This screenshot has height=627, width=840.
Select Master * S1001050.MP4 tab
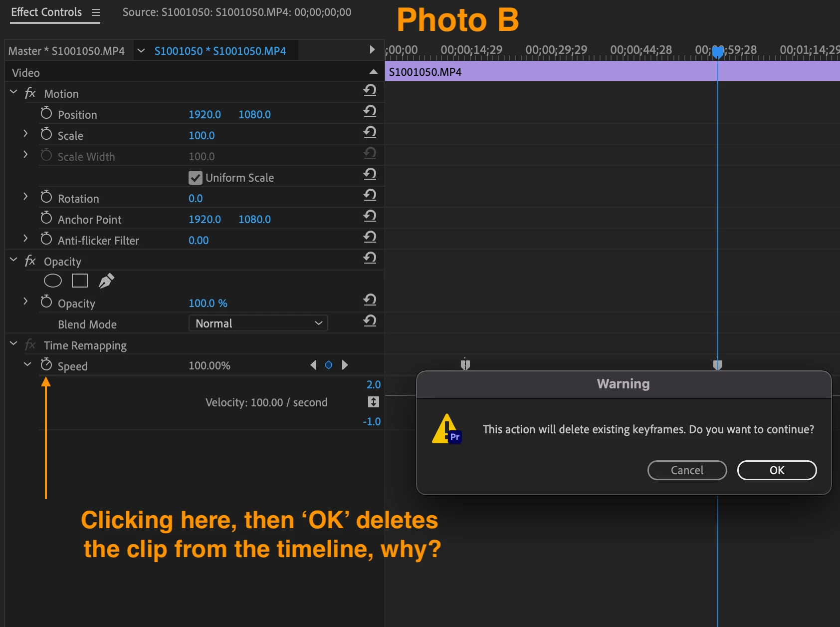pyautogui.click(x=67, y=51)
